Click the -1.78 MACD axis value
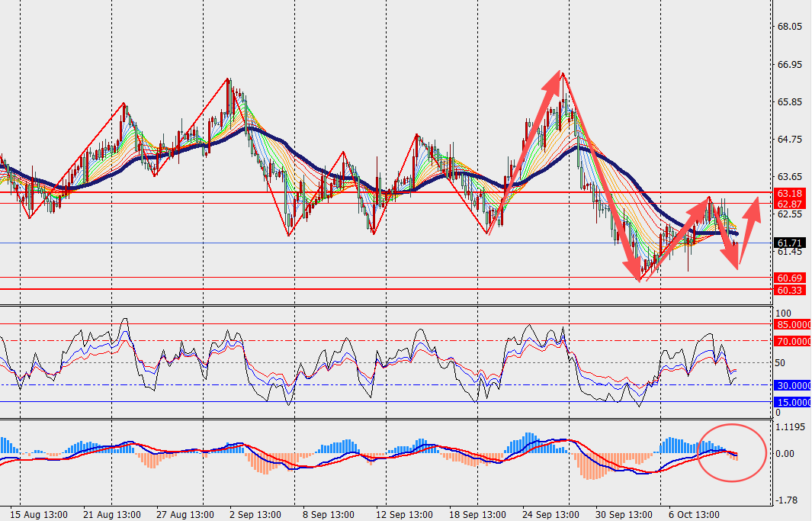812x521 pixels. pos(786,500)
